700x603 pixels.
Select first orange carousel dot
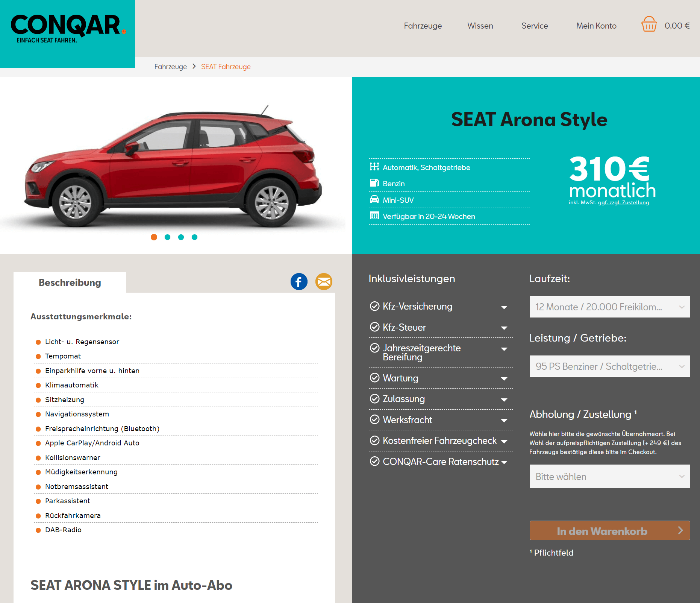(x=154, y=237)
